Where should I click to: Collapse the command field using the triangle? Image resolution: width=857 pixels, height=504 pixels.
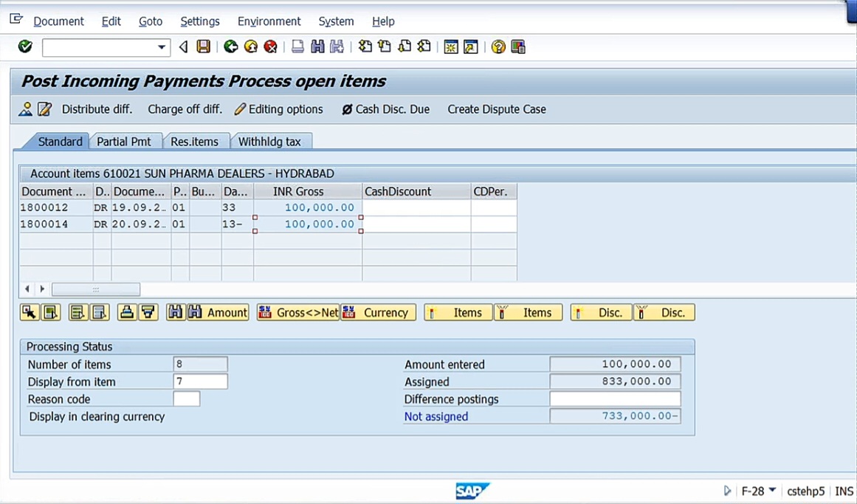tap(184, 47)
